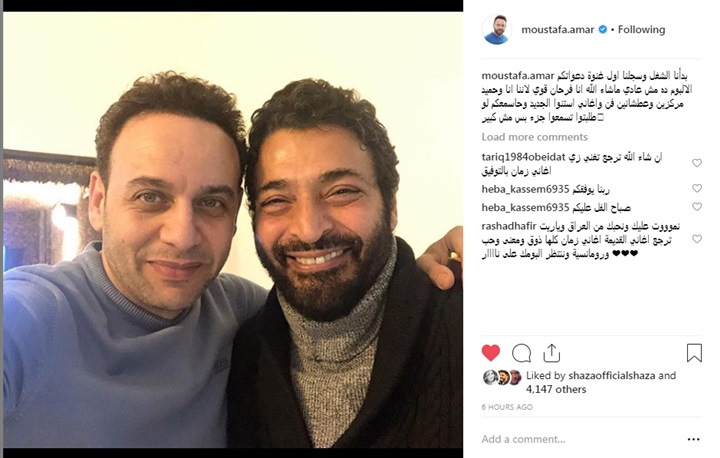Screen dimensions: 720x458
Task: Like the second heba_kassem6935 comment
Action: (x=697, y=207)
